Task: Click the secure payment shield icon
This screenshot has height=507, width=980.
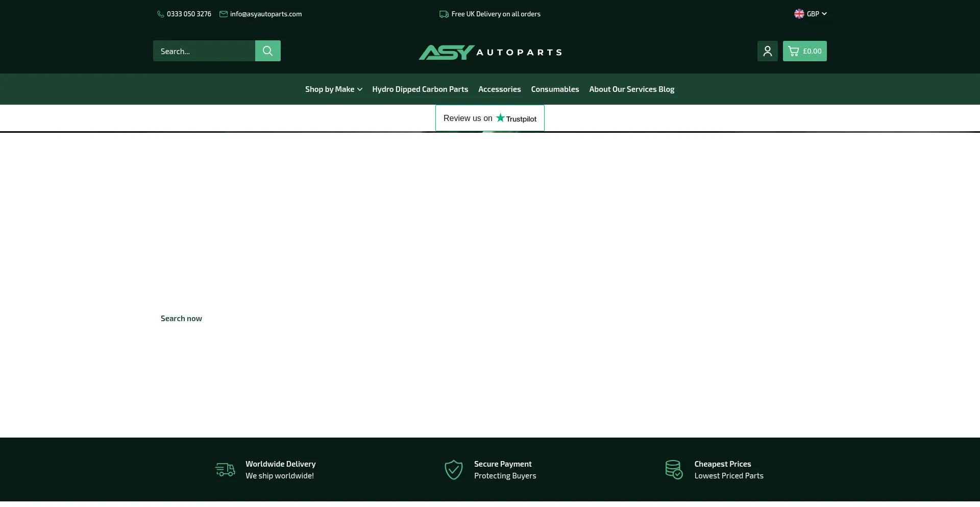Action: tap(453, 469)
